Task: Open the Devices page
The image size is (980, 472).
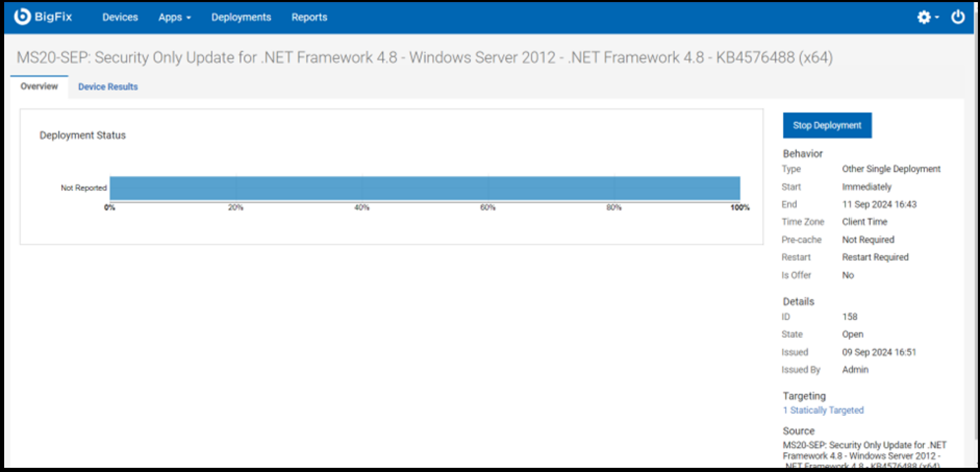Action: pyautogui.click(x=120, y=17)
